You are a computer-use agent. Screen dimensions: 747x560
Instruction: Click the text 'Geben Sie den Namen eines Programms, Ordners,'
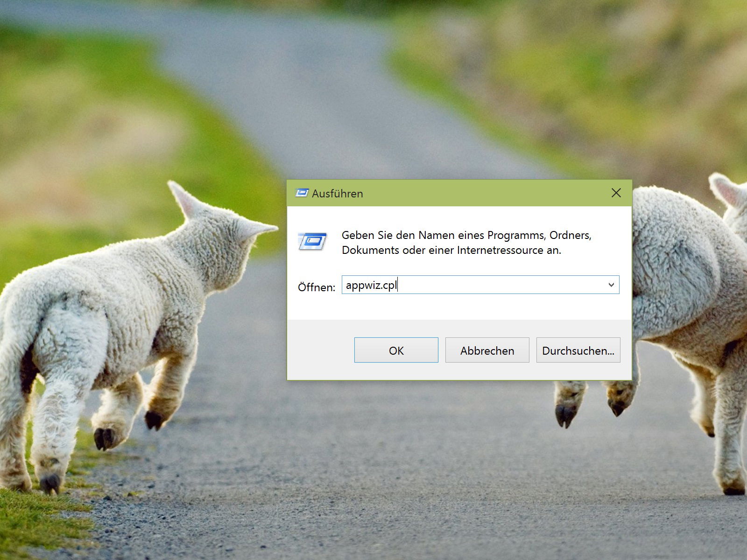(466, 235)
